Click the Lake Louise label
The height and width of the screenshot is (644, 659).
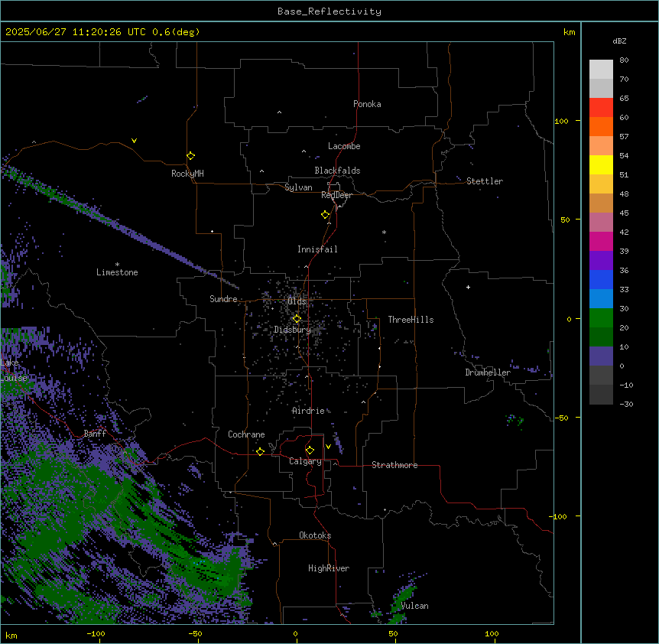tap(12, 370)
